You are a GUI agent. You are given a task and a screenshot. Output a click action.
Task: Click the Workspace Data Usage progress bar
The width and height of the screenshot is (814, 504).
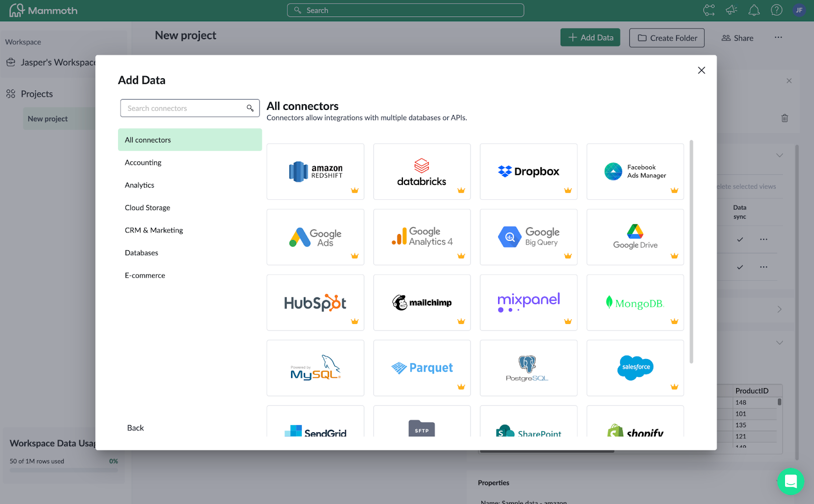click(64, 470)
